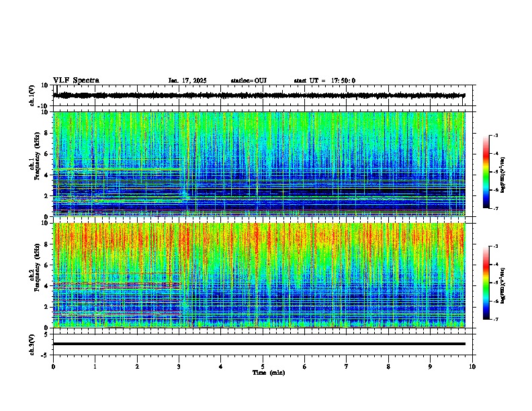Click the ch.3 flat black signal line
532x411 pixels.
click(259, 344)
